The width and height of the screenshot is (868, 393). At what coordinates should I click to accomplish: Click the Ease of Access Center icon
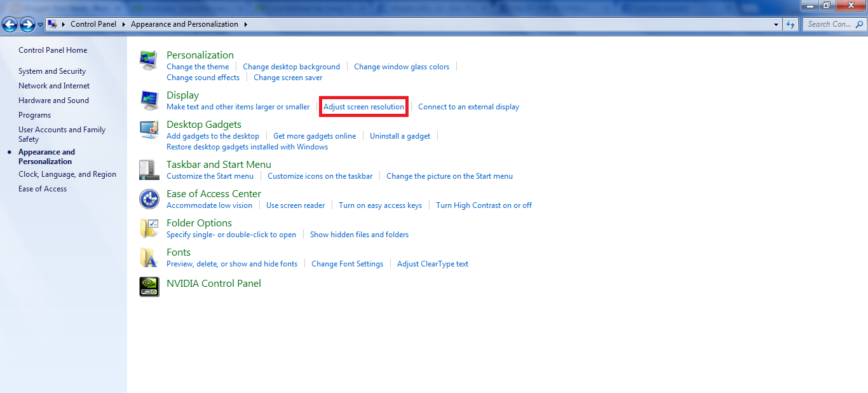point(149,198)
